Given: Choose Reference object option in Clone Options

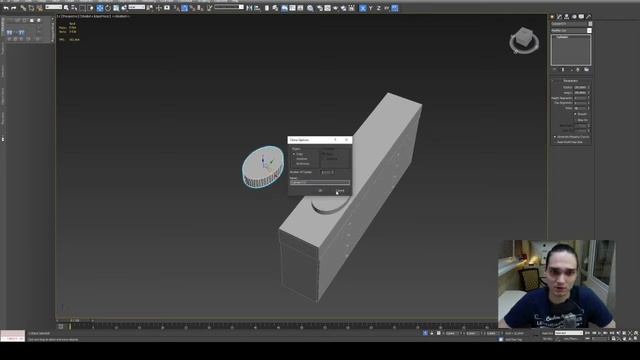Looking at the screenshot, I should pyautogui.click(x=301, y=164).
